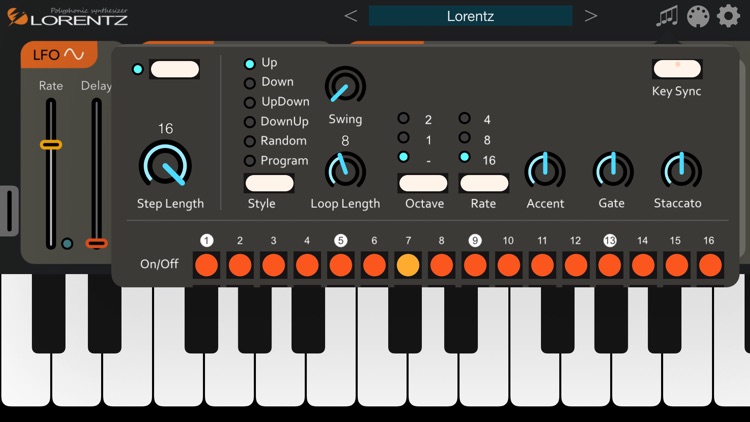Select arpeggio rate 4
Image resolution: width=750 pixels, height=422 pixels.
click(x=464, y=118)
